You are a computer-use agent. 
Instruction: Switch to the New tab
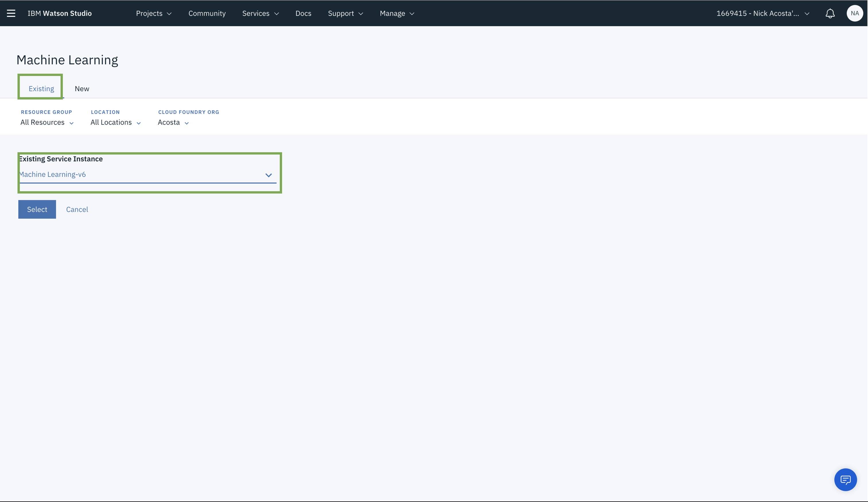pyautogui.click(x=82, y=88)
